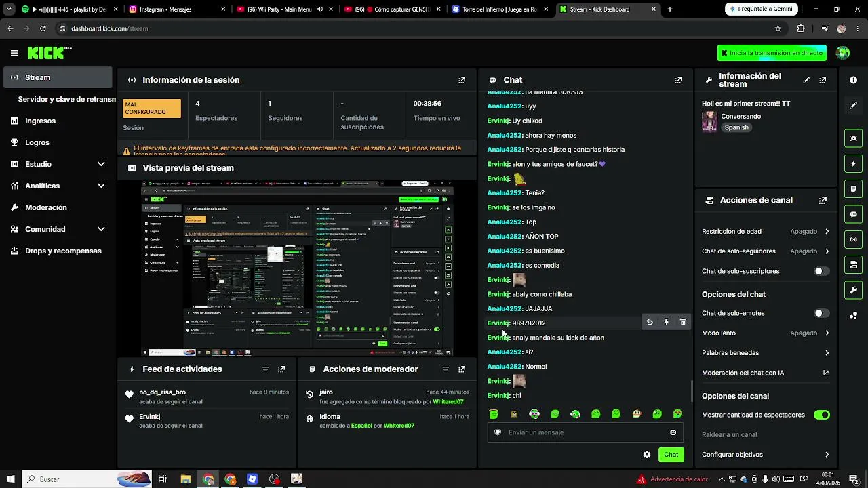Viewport: 868px width, 488px height.
Task: Switch to the Instagram Mensajes browser tab
Action: coord(176,9)
